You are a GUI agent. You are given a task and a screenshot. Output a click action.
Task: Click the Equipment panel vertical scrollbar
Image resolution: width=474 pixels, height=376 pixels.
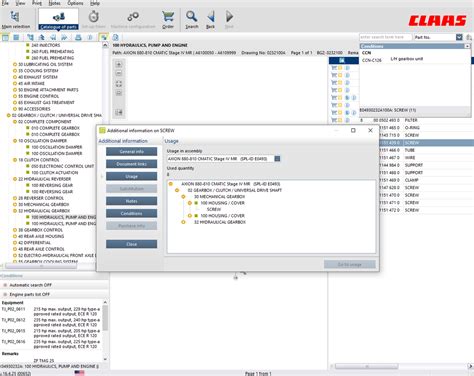tap(105, 318)
